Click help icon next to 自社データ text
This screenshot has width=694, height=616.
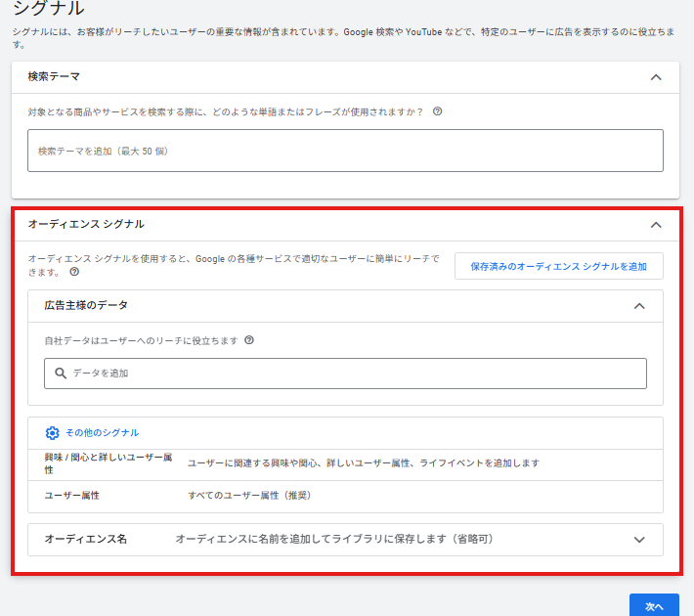pyautogui.click(x=249, y=340)
